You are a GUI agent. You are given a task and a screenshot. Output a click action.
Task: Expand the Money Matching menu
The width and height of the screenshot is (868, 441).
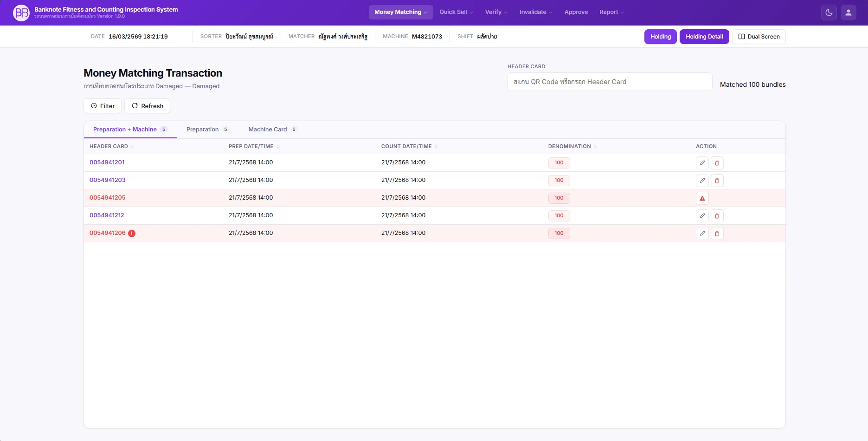(400, 12)
